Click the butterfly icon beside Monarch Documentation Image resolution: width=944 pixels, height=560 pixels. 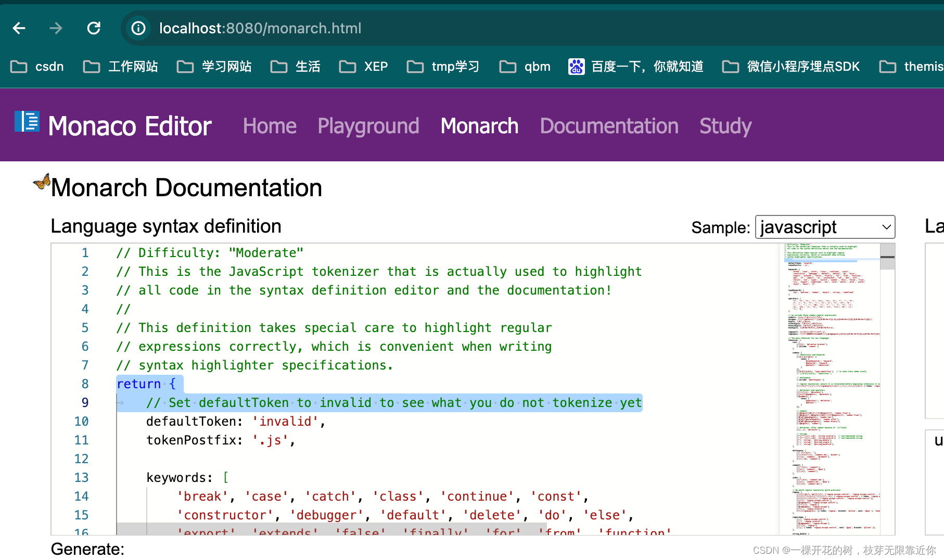click(41, 183)
